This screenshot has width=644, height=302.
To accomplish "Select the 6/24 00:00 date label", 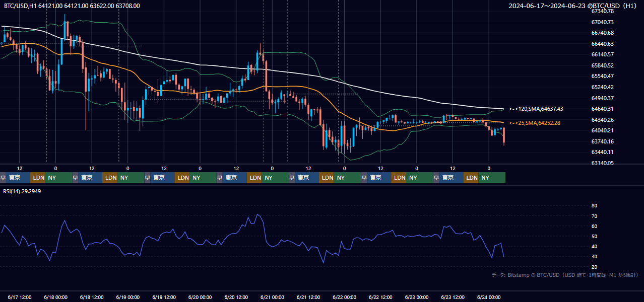I will point(489,297).
